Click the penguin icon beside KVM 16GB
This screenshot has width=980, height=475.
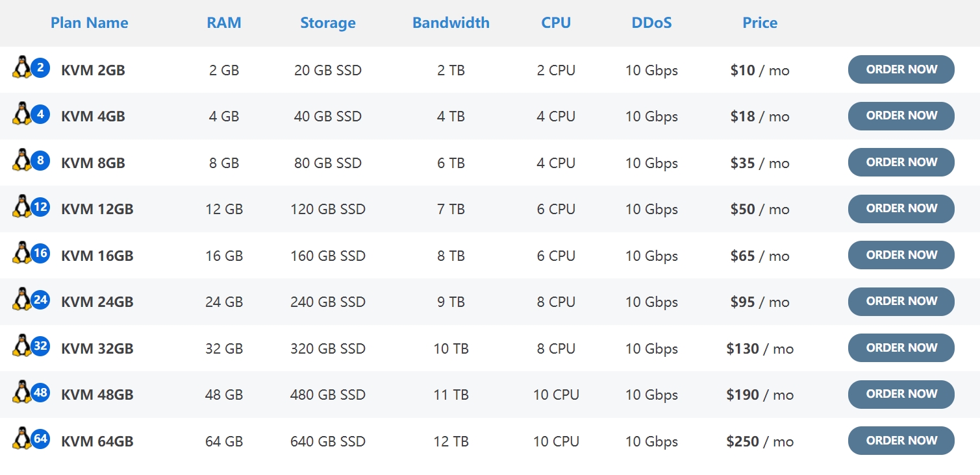[21, 252]
